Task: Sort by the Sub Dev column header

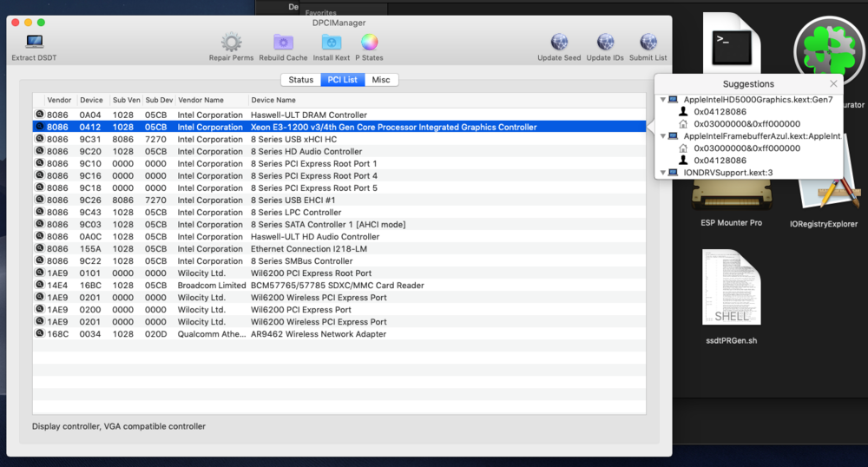Action: 159,100
